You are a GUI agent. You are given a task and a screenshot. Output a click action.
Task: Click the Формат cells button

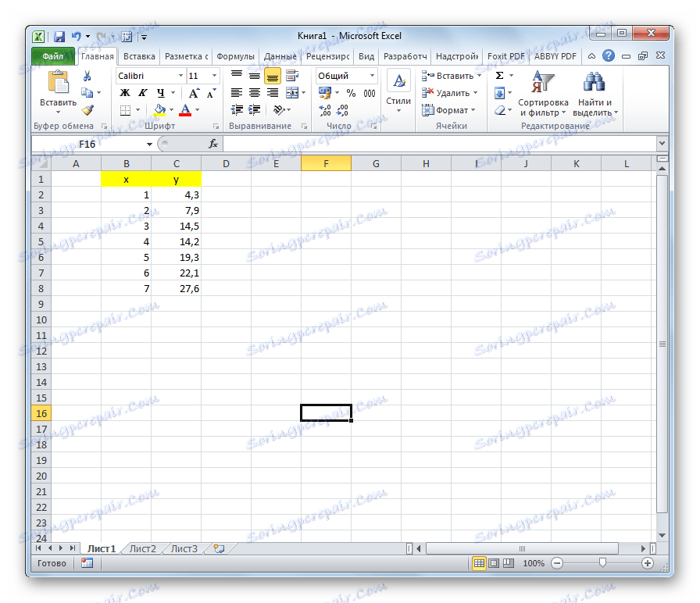click(x=448, y=110)
